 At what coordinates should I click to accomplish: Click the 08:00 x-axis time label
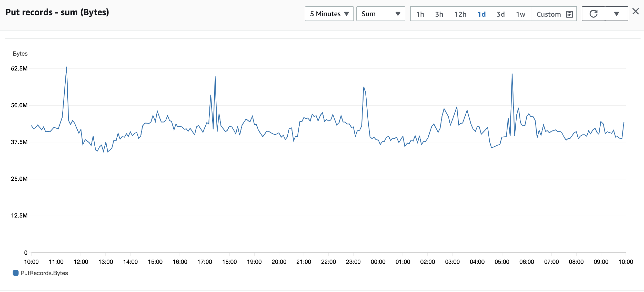(x=576, y=262)
